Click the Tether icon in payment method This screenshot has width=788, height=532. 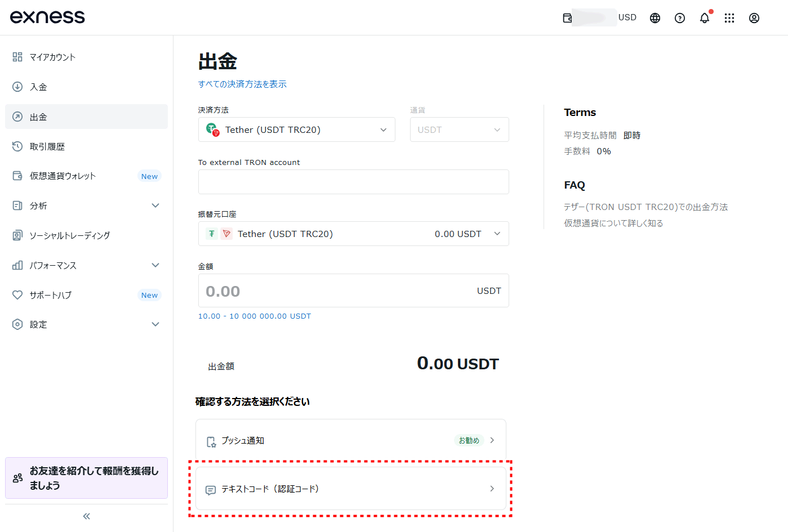coord(212,129)
